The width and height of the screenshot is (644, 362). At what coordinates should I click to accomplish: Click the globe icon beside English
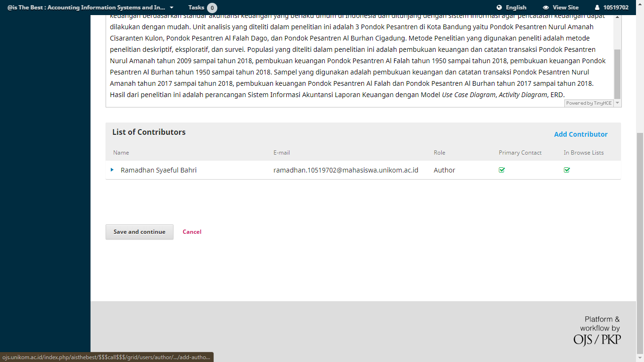499,8
